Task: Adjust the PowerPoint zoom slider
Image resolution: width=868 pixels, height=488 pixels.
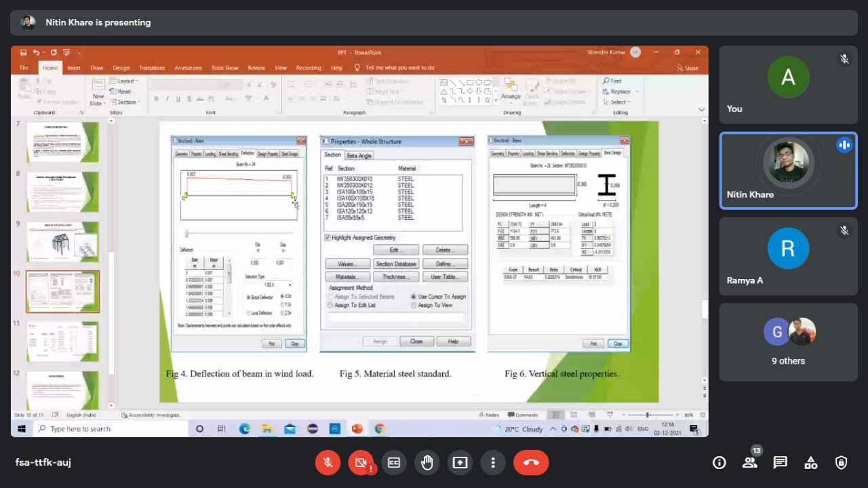Action: [x=647, y=415]
